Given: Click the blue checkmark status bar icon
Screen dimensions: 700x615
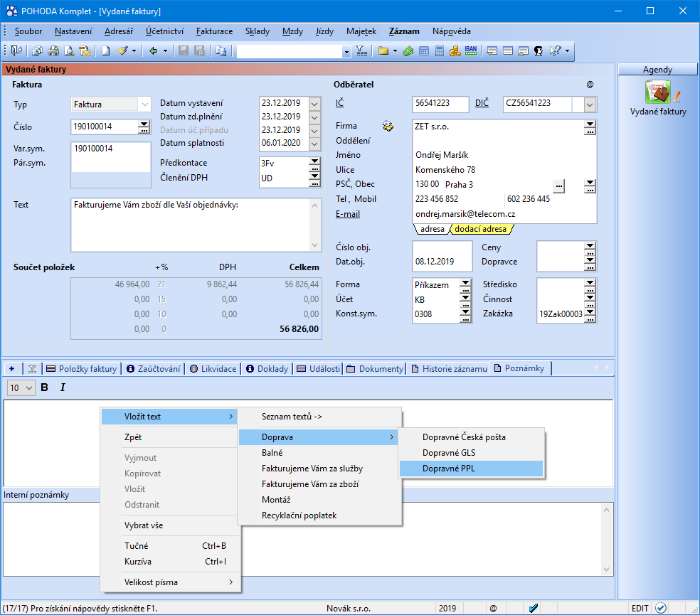Looking at the screenshot, I should tap(534, 608).
